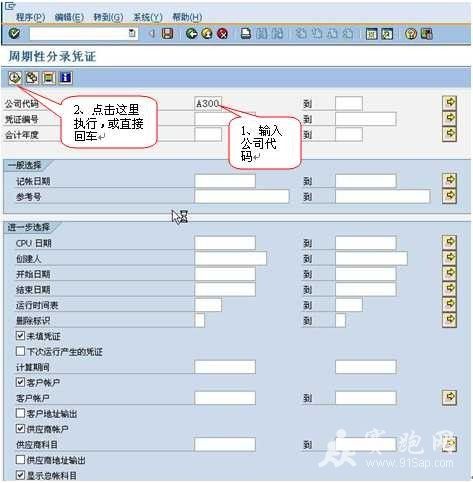Click the green Back arrow icon

191,33
